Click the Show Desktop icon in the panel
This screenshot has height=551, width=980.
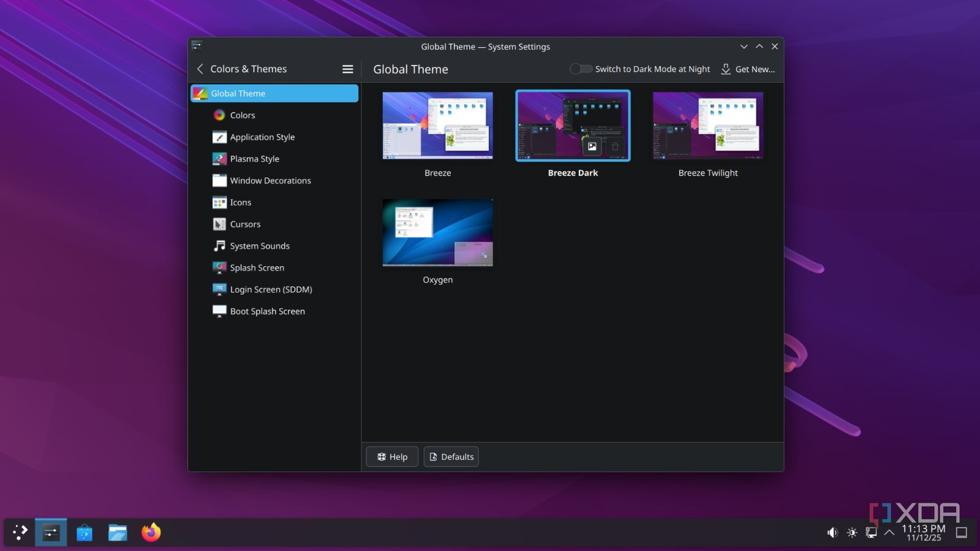pos(962,533)
